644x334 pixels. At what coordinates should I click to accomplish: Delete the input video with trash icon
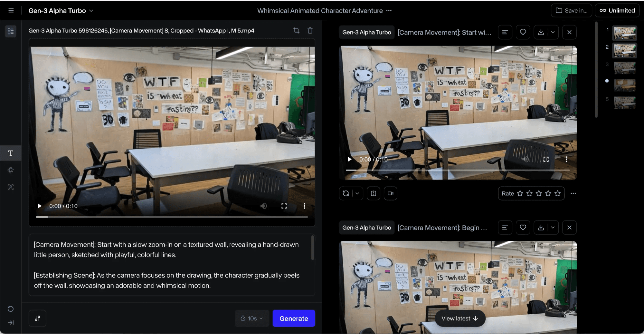point(310,31)
